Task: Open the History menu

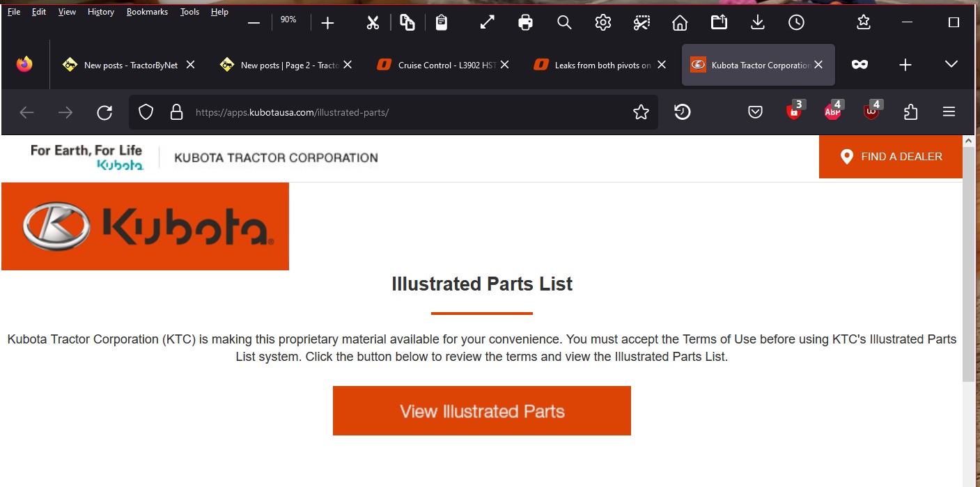Action: coord(101,12)
